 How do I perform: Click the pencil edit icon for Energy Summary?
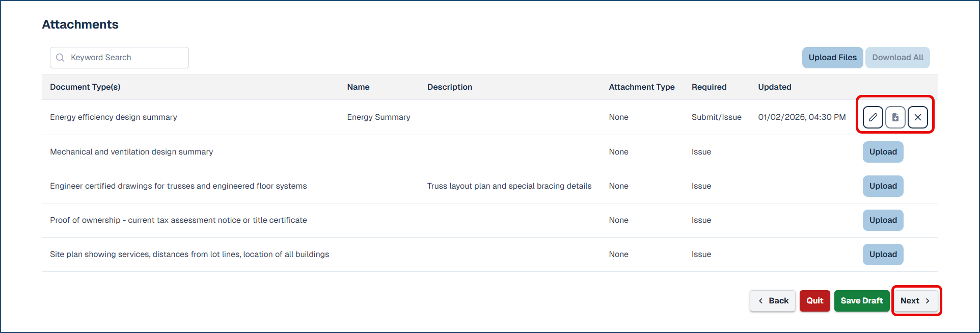tap(873, 117)
